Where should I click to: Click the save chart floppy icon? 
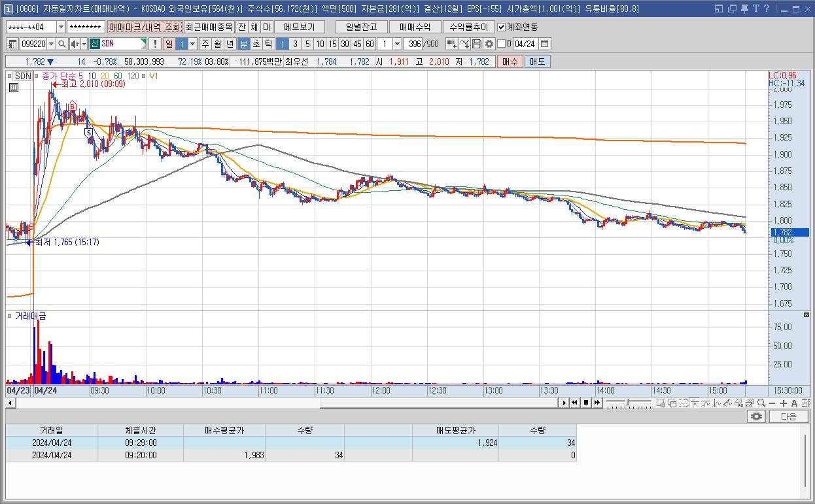click(477, 44)
